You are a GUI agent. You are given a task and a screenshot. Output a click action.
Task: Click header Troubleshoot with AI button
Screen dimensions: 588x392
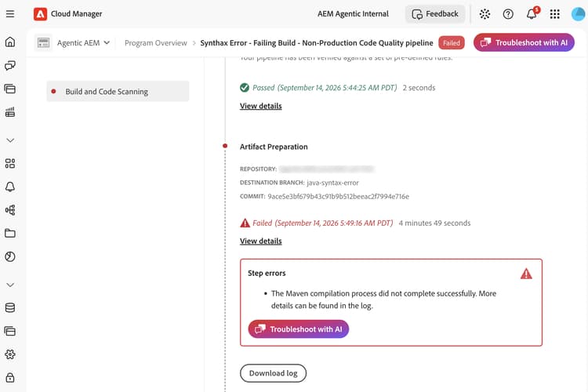(x=524, y=42)
